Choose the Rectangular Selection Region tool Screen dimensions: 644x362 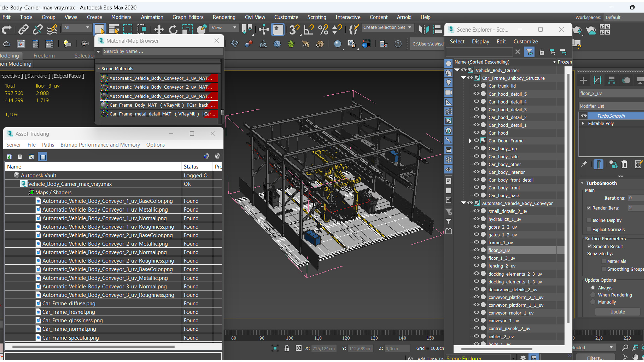point(128,29)
